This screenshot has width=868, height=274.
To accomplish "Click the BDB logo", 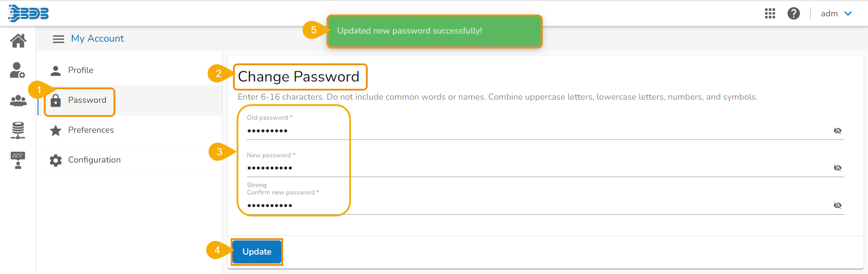I will tap(28, 13).
